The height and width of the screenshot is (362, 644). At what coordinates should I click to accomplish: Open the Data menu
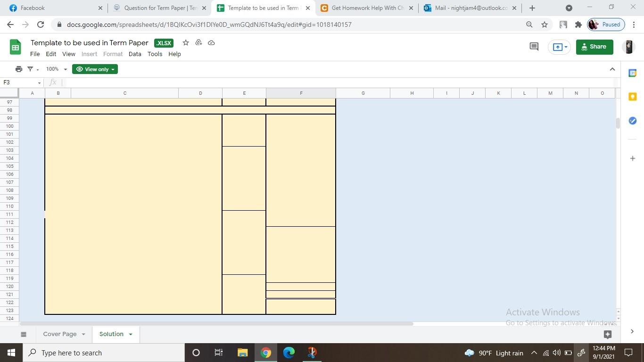click(135, 54)
